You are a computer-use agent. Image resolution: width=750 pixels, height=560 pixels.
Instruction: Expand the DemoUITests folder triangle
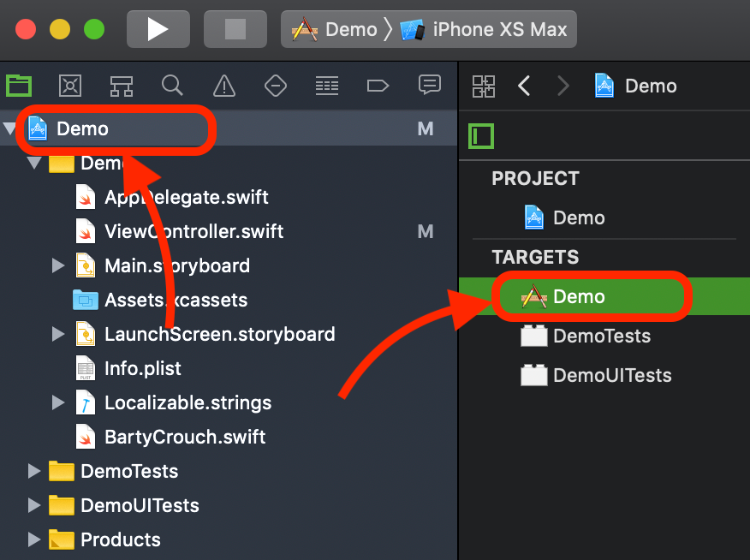pyautogui.click(x=34, y=505)
